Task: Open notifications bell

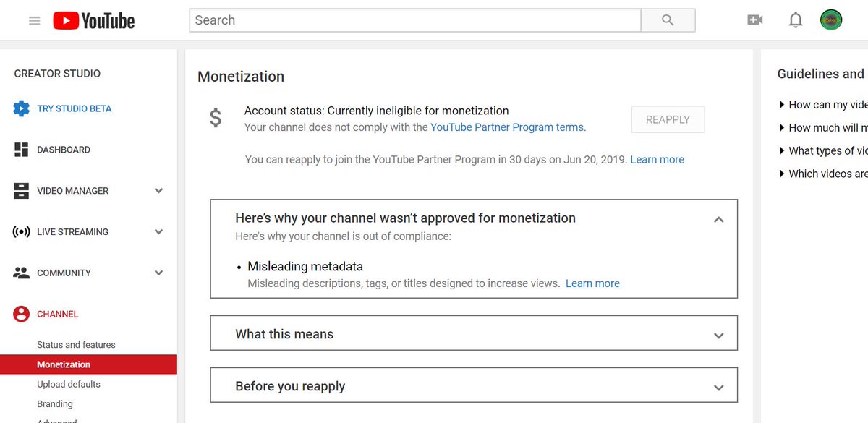Action: click(796, 20)
